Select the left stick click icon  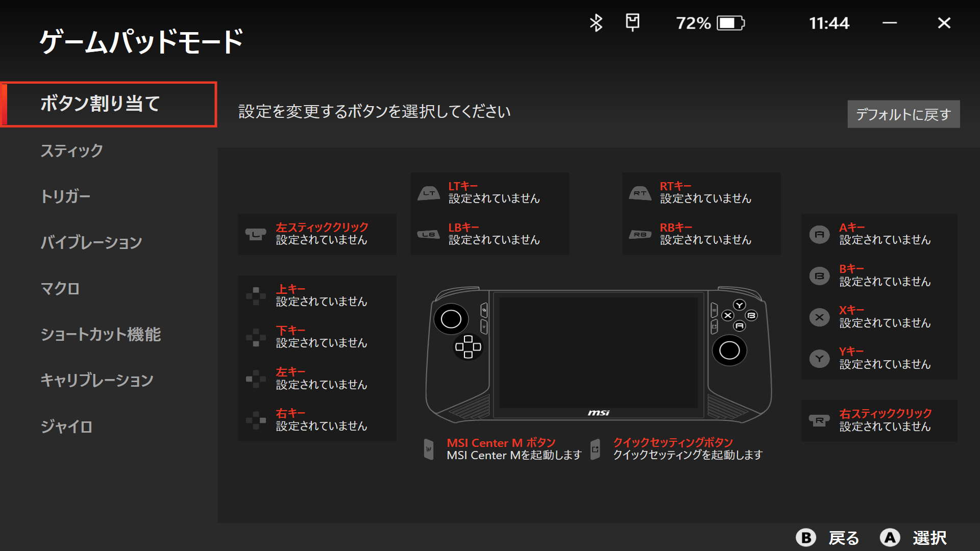tap(255, 234)
